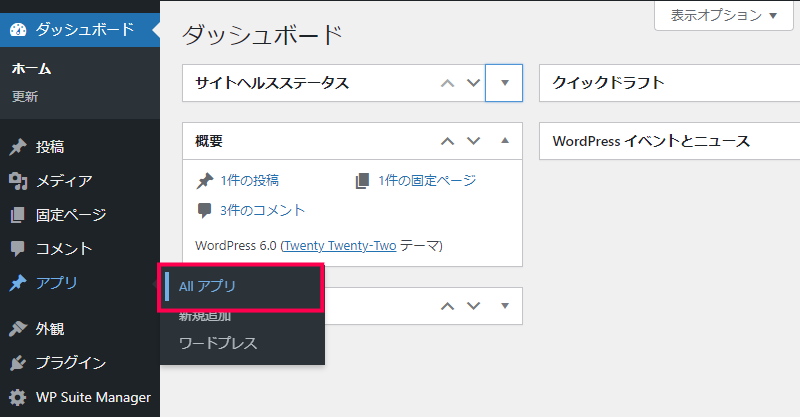Move サイトヘルスステータス panel up
The image size is (800, 417).
coord(447,83)
